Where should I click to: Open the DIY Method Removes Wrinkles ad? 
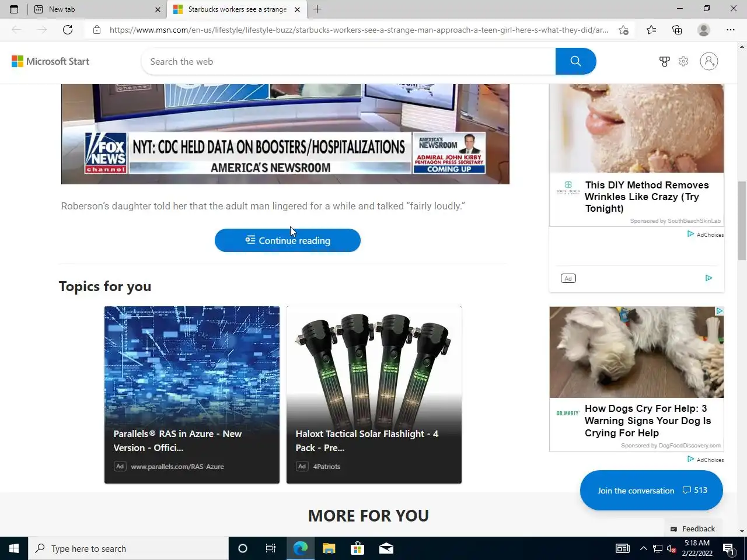click(x=647, y=197)
